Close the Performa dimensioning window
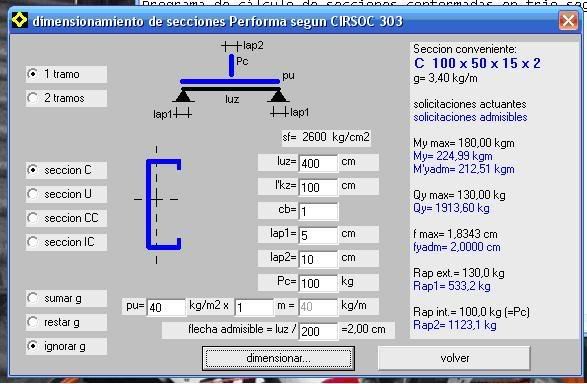 [568, 21]
